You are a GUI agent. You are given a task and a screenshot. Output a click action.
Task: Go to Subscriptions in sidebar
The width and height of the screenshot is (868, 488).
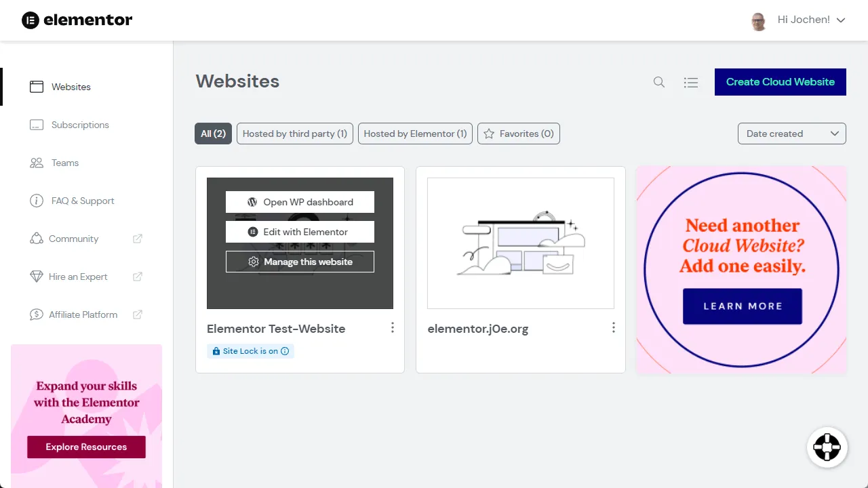pyautogui.click(x=80, y=125)
